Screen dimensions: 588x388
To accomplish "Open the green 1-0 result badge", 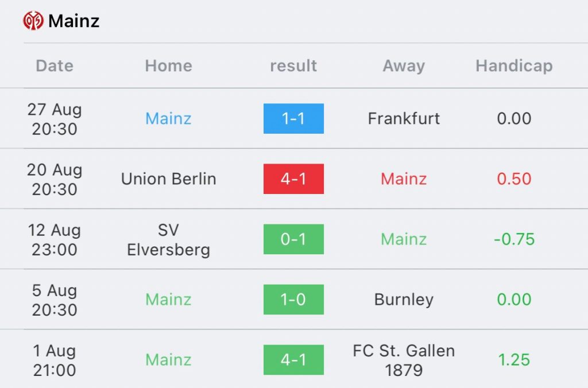I will tap(293, 300).
